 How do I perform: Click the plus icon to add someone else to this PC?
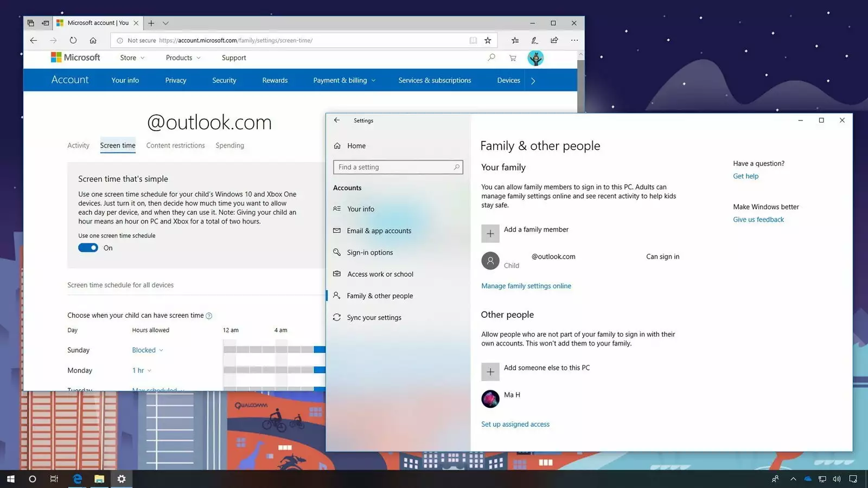(x=490, y=372)
